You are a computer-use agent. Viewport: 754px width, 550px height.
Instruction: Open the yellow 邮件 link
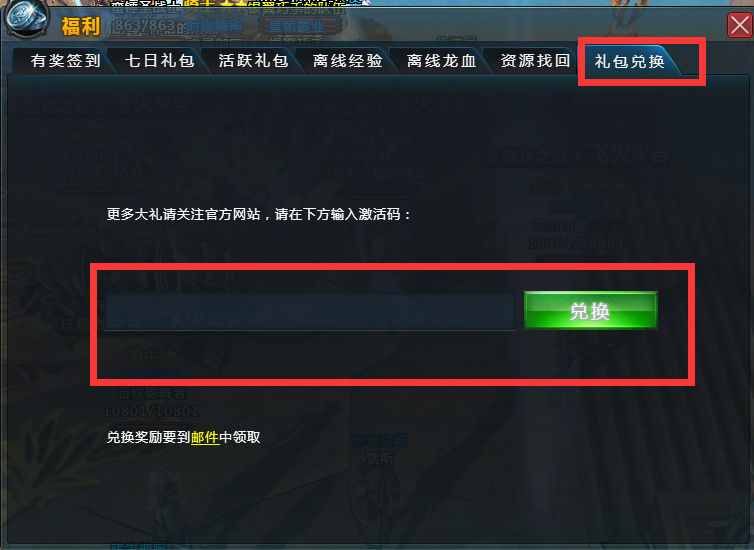(205, 437)
